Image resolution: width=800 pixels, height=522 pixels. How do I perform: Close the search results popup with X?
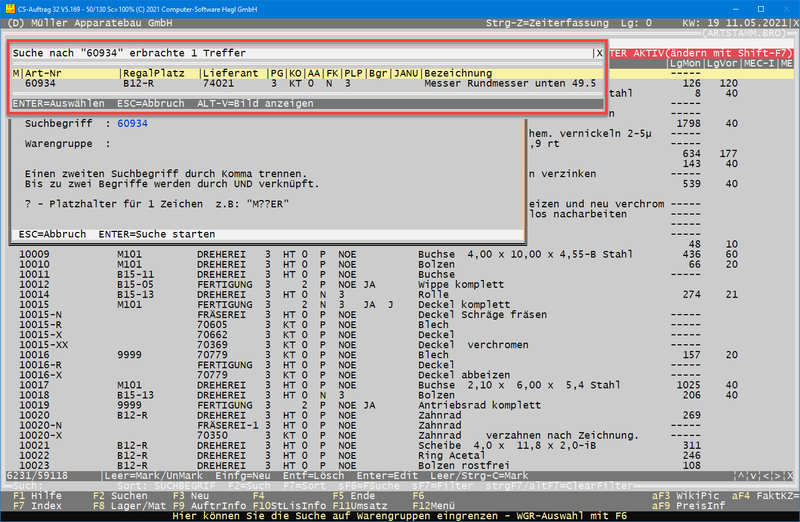(599, 53)
